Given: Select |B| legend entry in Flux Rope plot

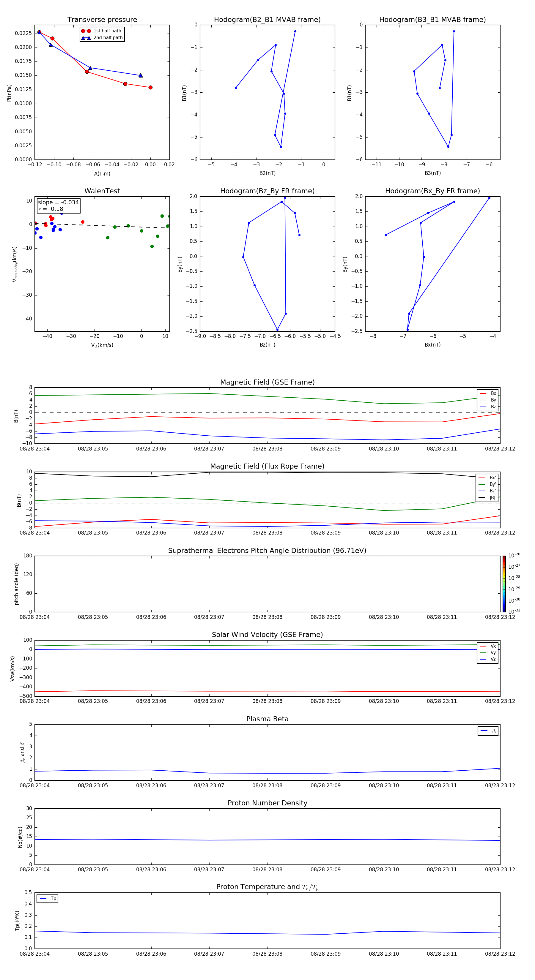Looking at the screenshot, I should click(487, 498).
